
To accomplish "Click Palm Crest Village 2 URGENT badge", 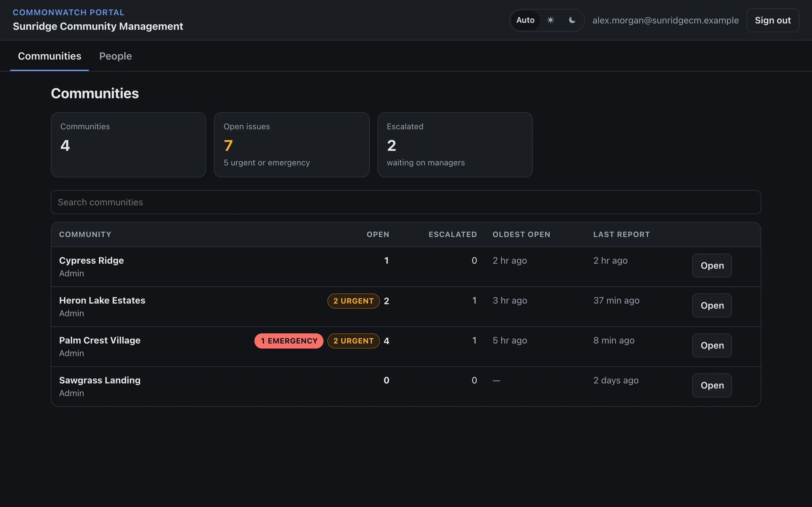I will pos(353,341).
